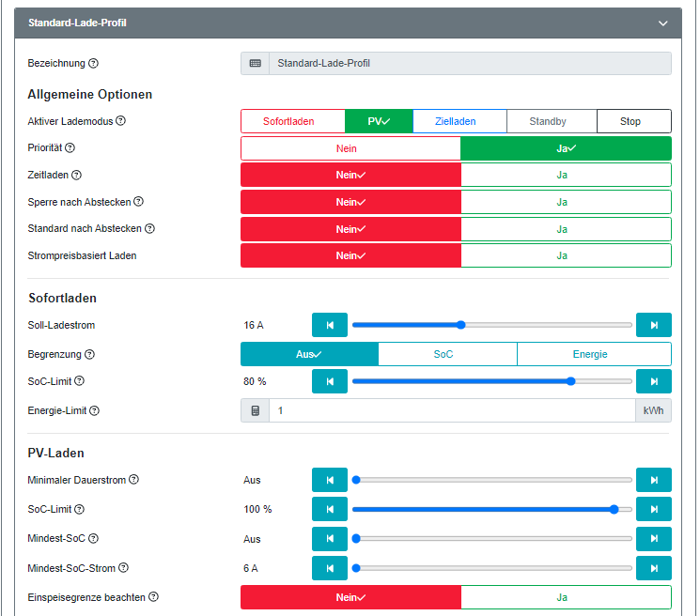Select Stop charging mode

pos(634,121)
